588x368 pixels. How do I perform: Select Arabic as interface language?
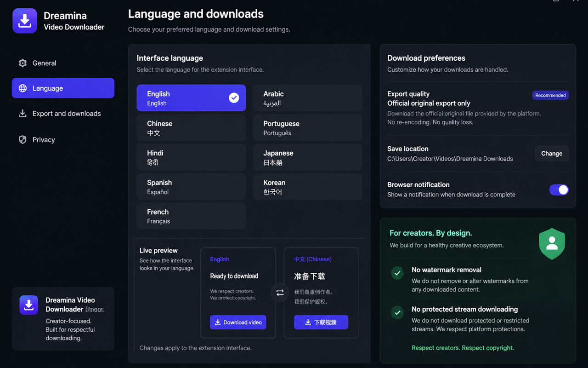pos(307,98)
